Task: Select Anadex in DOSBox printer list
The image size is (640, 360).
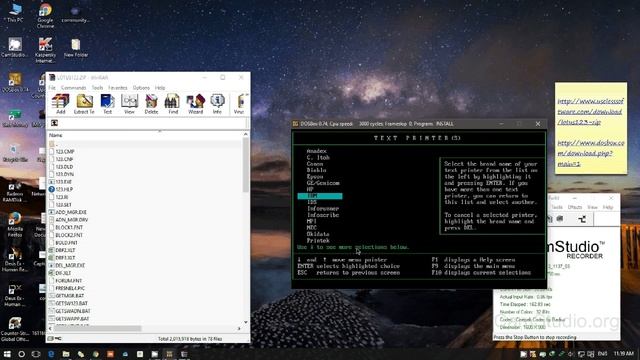Action: click(x=316, y=151)
